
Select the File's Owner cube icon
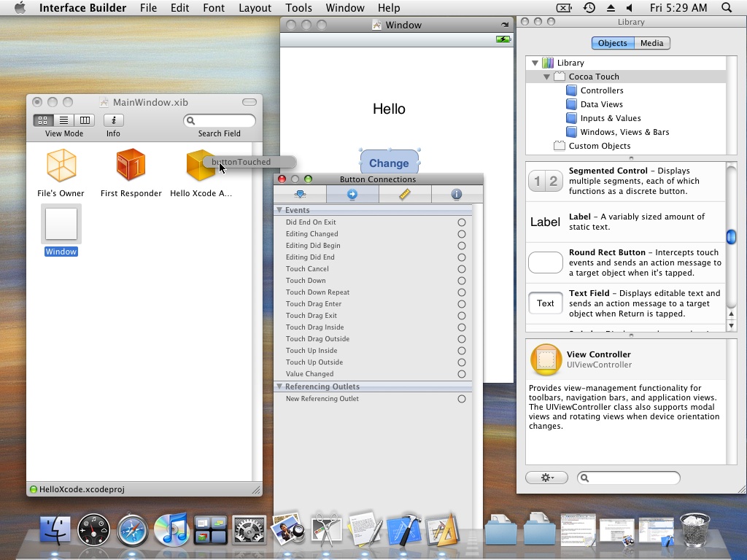coord(61,166)
